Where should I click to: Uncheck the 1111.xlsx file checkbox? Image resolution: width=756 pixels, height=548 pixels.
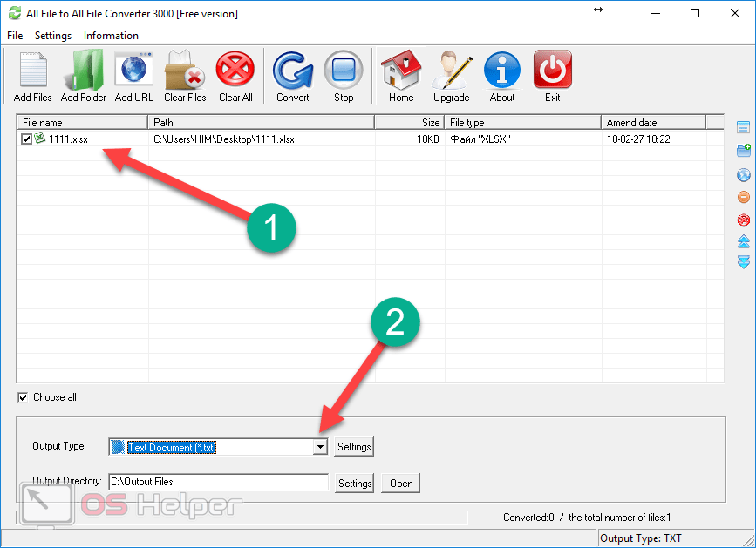(26, 139)
